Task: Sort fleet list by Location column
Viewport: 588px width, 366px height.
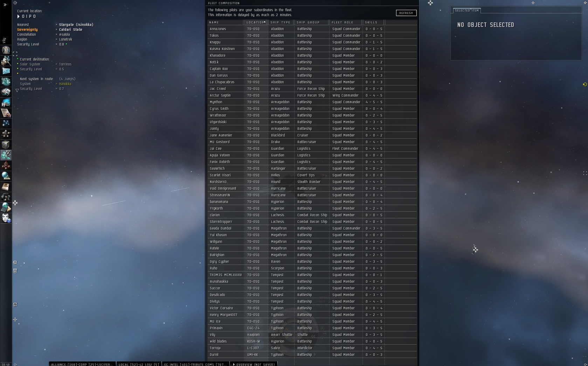Action: pos(256,22)
